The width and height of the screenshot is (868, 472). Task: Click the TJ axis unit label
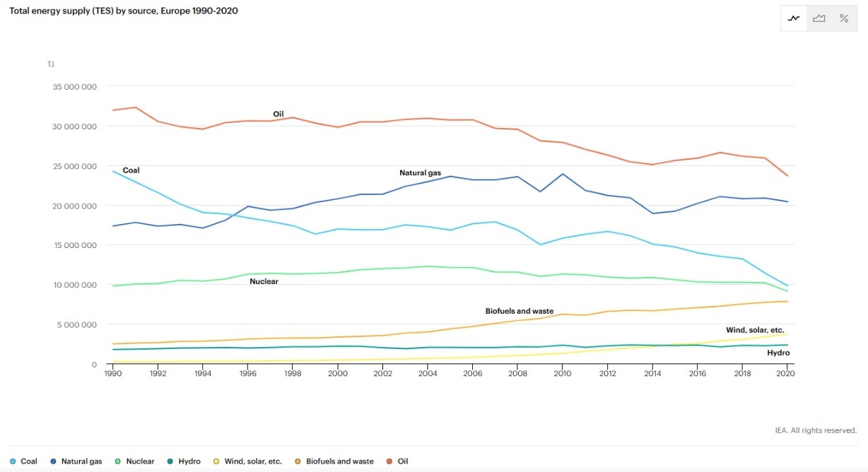[50, 64]
